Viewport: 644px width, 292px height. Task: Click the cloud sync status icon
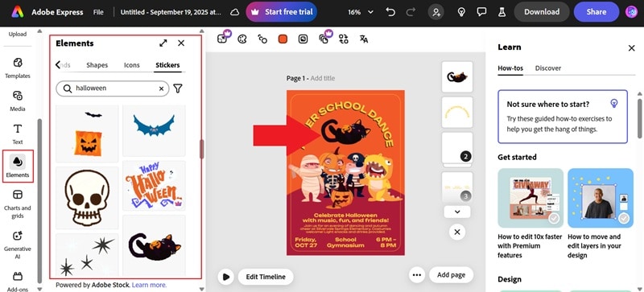pos(234,12)
